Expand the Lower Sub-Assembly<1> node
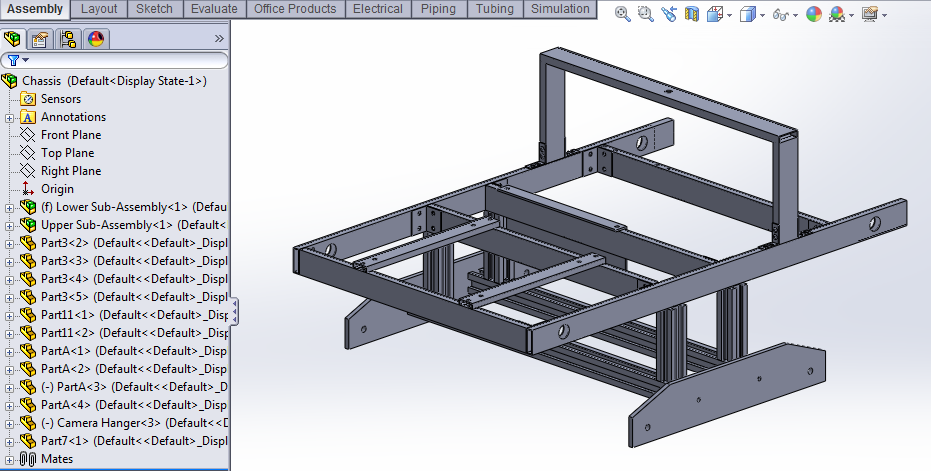 (x=10, y=208)
